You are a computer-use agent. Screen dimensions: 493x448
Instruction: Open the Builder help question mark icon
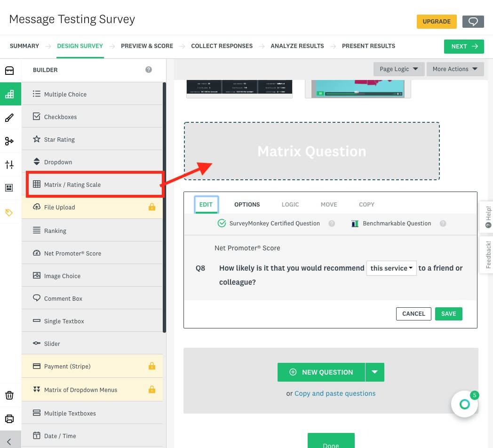(149, 69)
